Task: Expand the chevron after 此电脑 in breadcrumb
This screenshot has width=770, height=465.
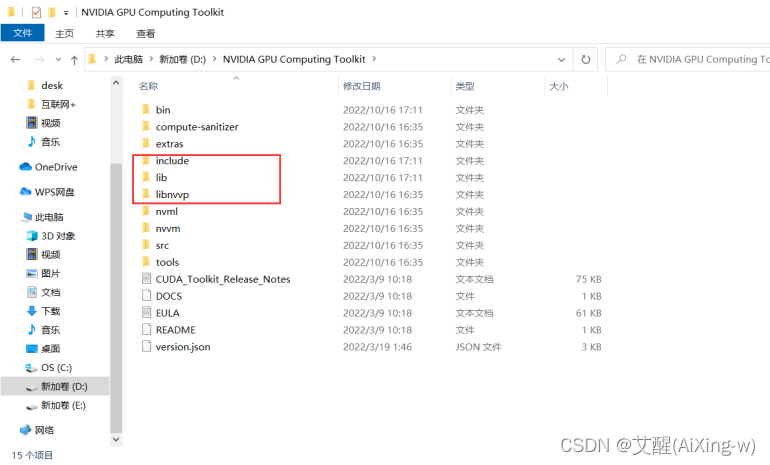Action: pyautogui.click(x=151, y=59)
